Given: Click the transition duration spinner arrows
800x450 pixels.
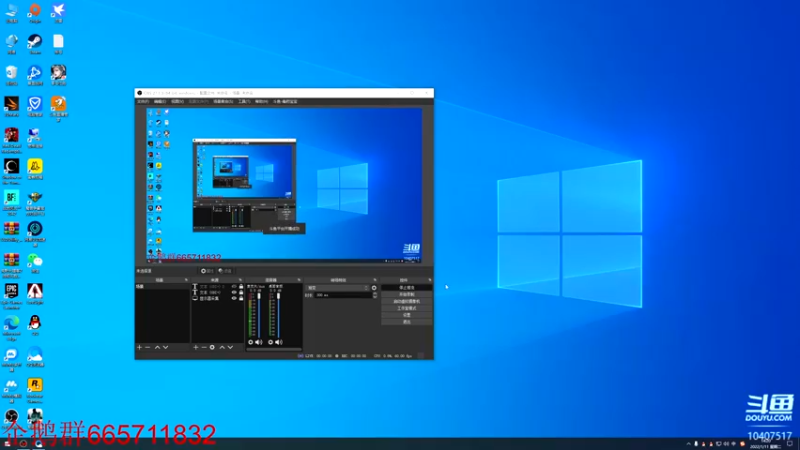Looking at the screenshot, I should (x=375, y=295).
